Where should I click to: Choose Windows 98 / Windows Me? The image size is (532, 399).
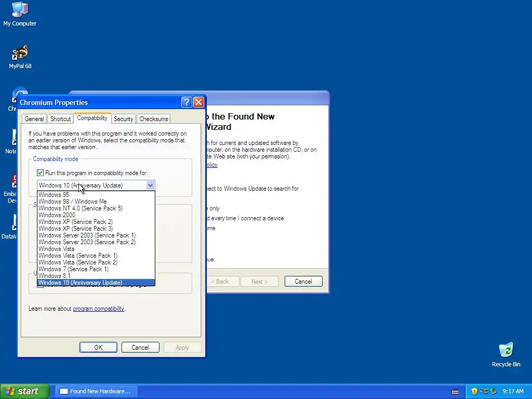pos(96,202)
